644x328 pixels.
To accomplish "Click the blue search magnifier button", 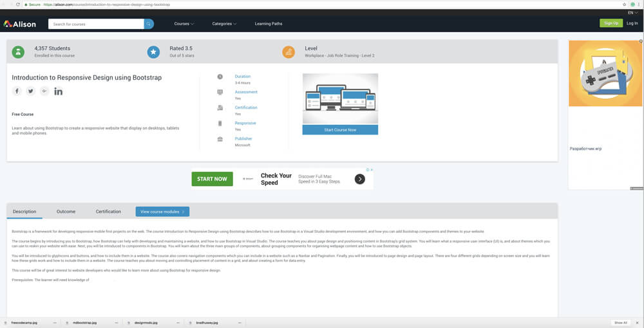I will pos(149,24).
